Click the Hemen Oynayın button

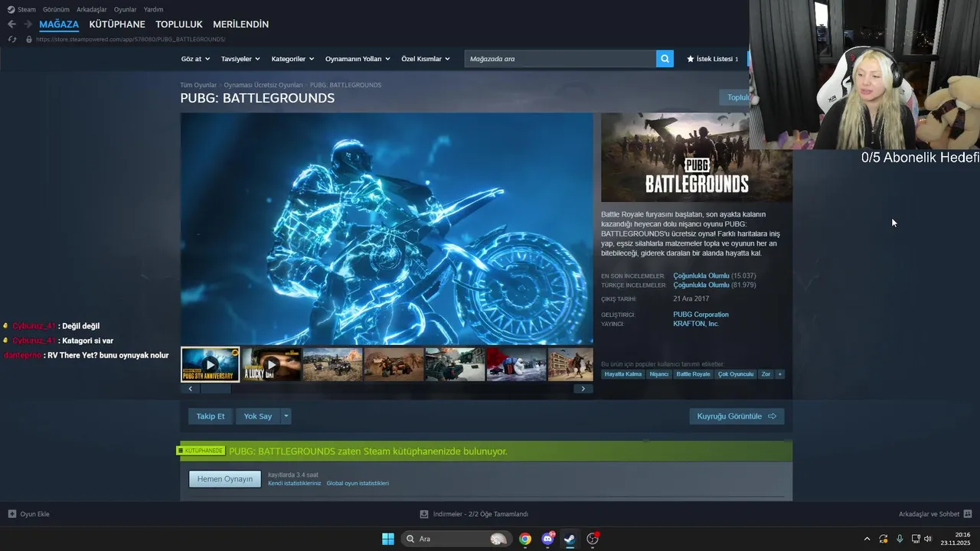coord(225,479)
